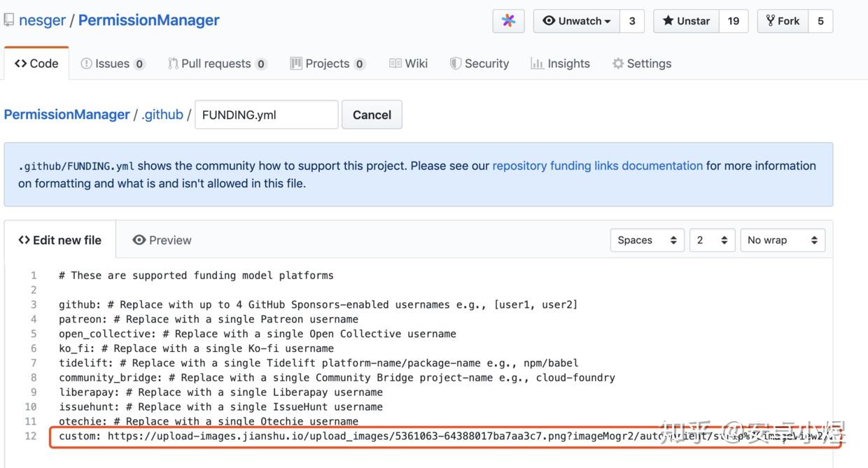This screenshot has width=868, height=468.
Task: Fork the PermissionManager repository
Action: 782,20
